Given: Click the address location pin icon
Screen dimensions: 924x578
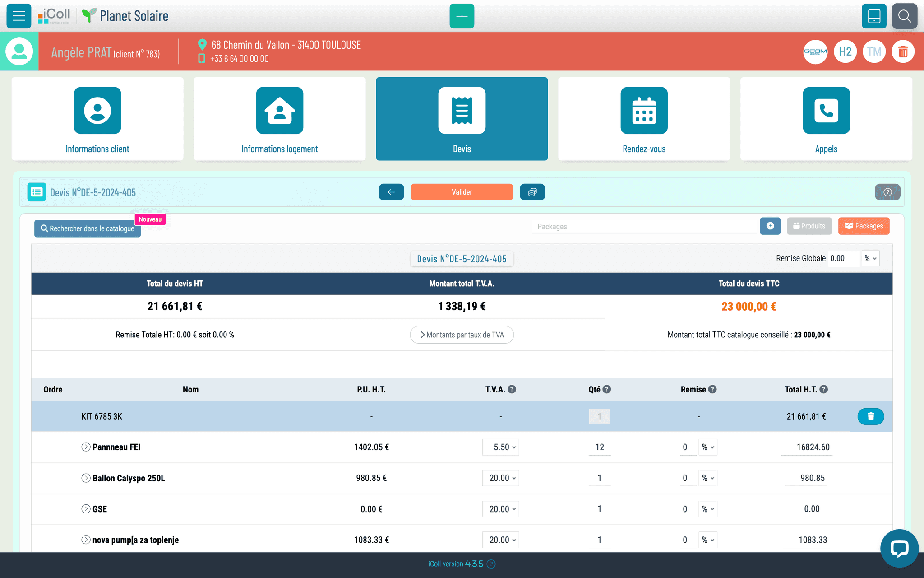Looking at the screenshot, I should 202,44.
